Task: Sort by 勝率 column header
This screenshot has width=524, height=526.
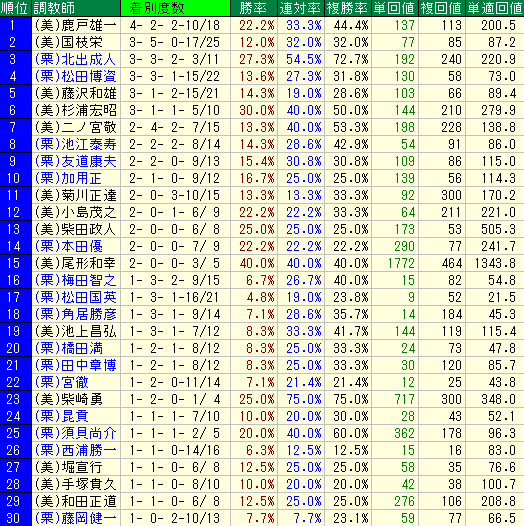Action: tap(254, 8)
